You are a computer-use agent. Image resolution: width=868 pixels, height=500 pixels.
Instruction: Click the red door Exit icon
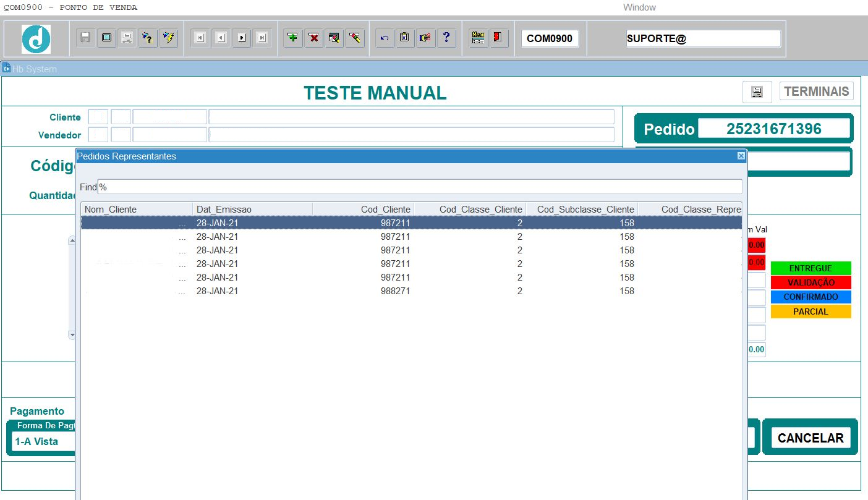(498, 38)
